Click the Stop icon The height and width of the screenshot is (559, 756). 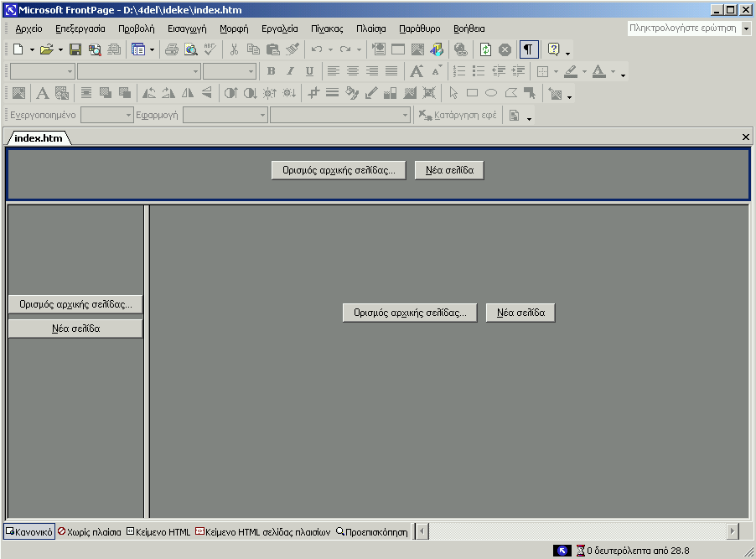click(505, 49)
